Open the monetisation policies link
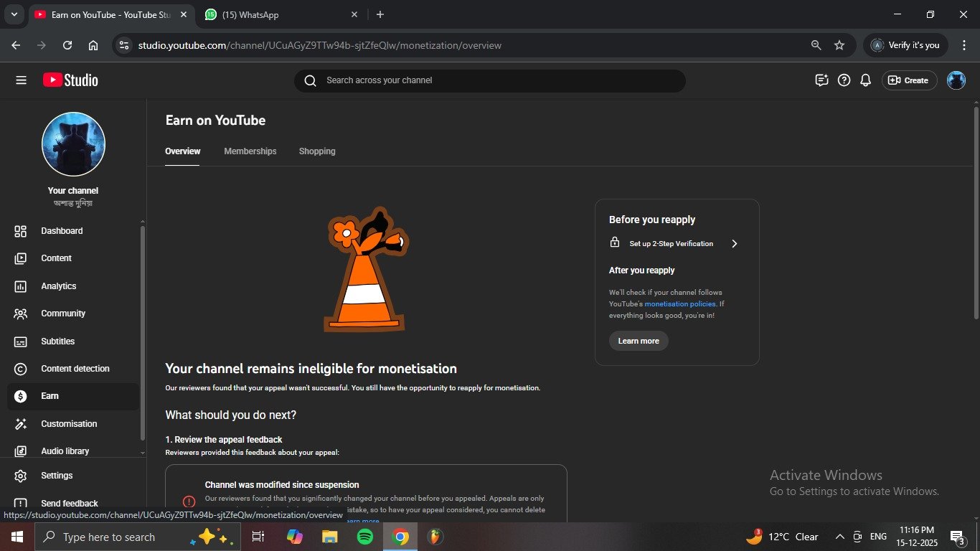Viewport: 980px width, 551px height. pos(679,304)
